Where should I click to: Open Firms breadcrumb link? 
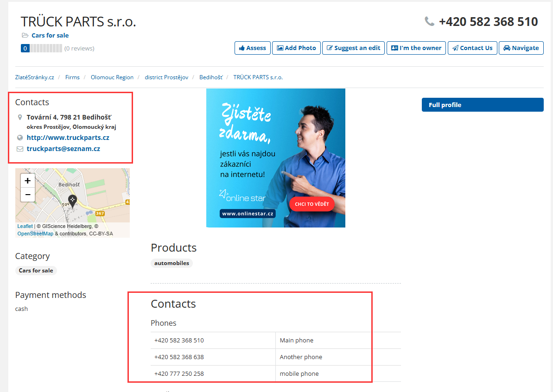(72, 77)
